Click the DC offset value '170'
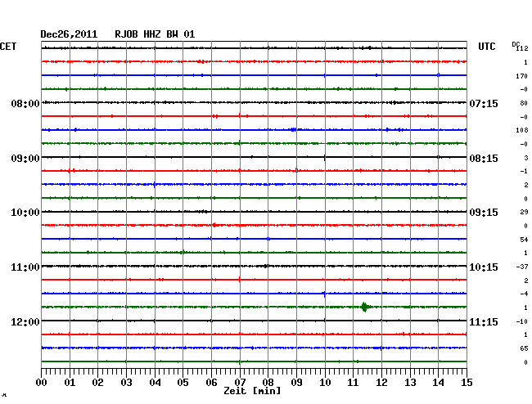The width and height of the screenshot is (532, 404). coord(521,76)
